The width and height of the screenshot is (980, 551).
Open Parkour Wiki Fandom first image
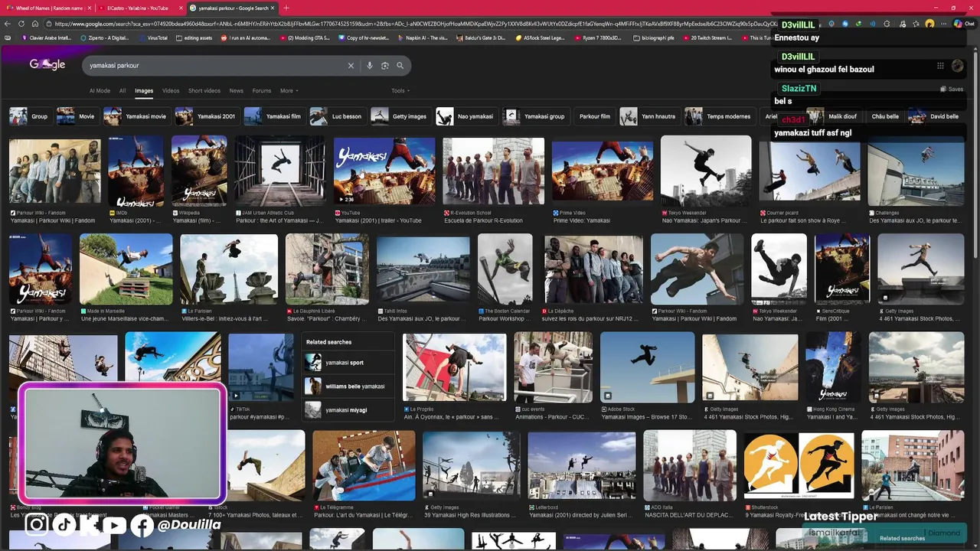54,171
